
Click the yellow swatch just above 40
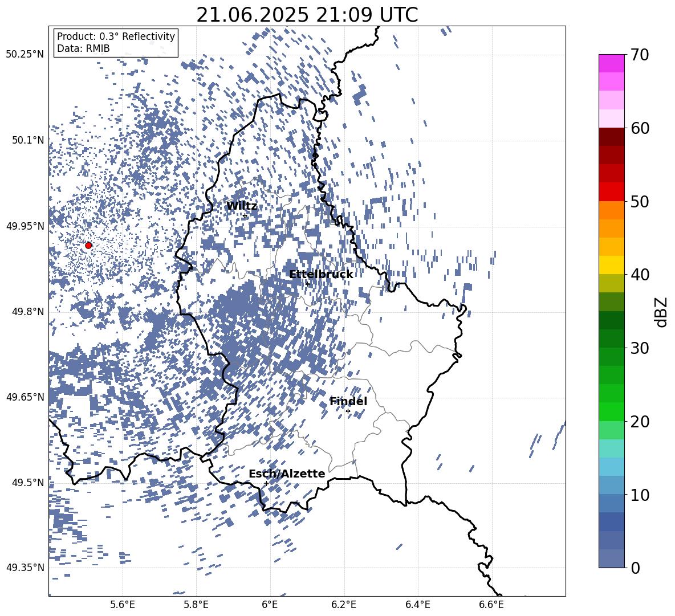coord(611,265)
